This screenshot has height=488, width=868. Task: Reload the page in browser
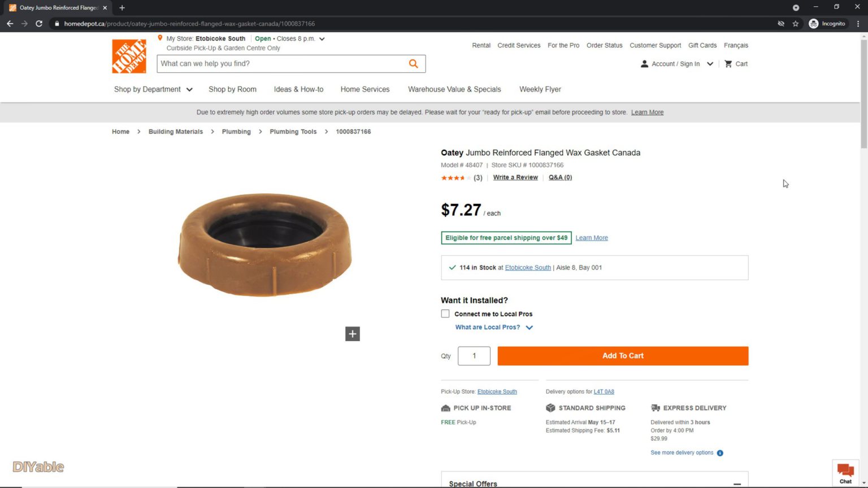coord(39,24)
